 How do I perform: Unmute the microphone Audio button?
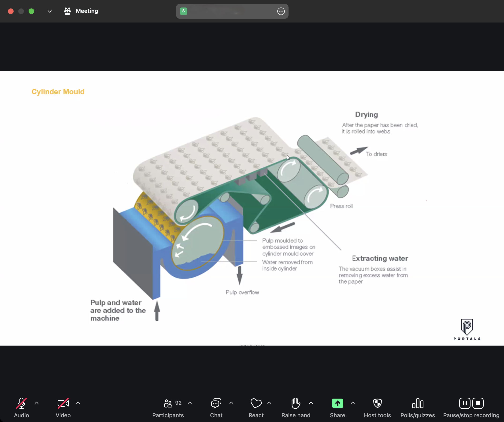21,403
